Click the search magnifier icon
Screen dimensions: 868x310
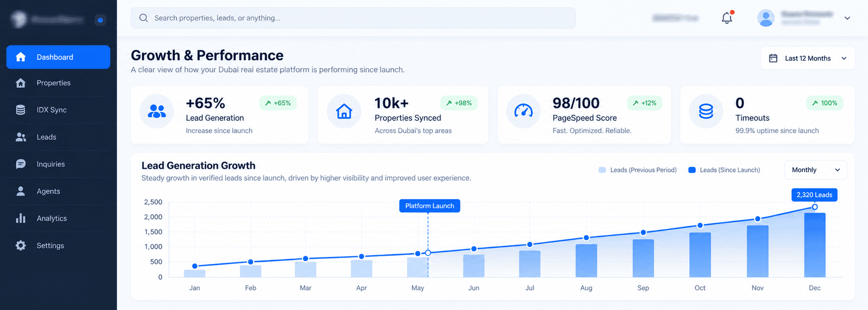[143, 18]
